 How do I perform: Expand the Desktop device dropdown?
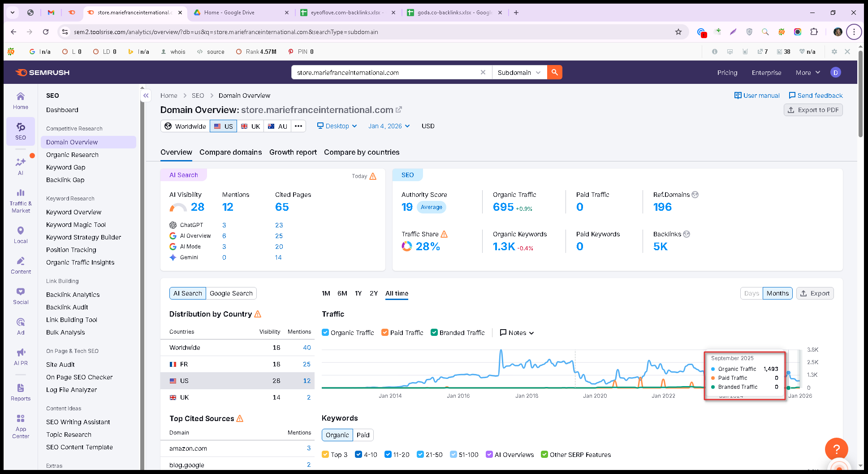(x=337, y=126)
